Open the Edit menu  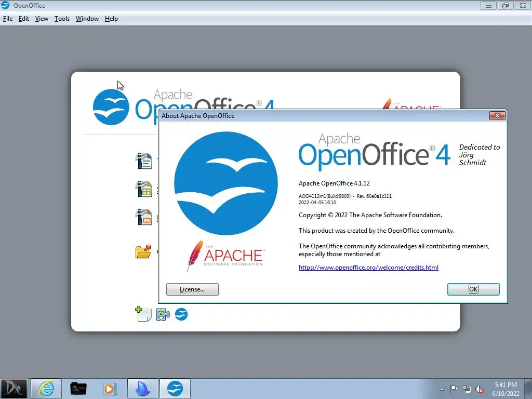[24, 19]
